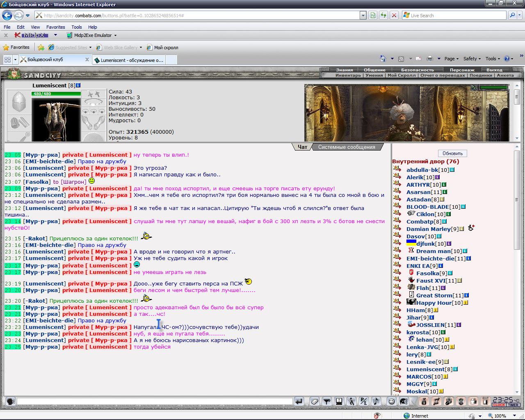Toggle the floppy disk save-chat icon

tap(339, 401)
